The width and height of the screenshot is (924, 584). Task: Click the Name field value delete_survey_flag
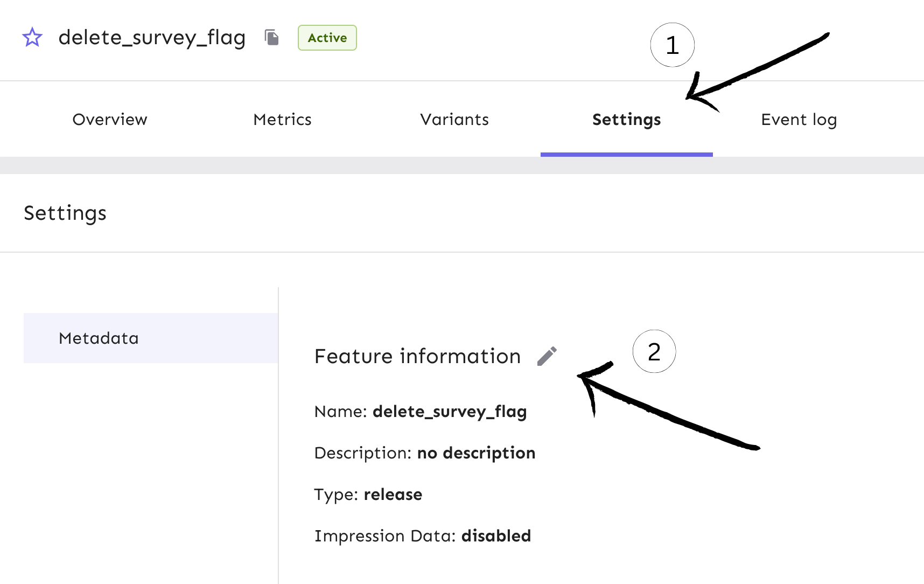[x=450, y=412]
